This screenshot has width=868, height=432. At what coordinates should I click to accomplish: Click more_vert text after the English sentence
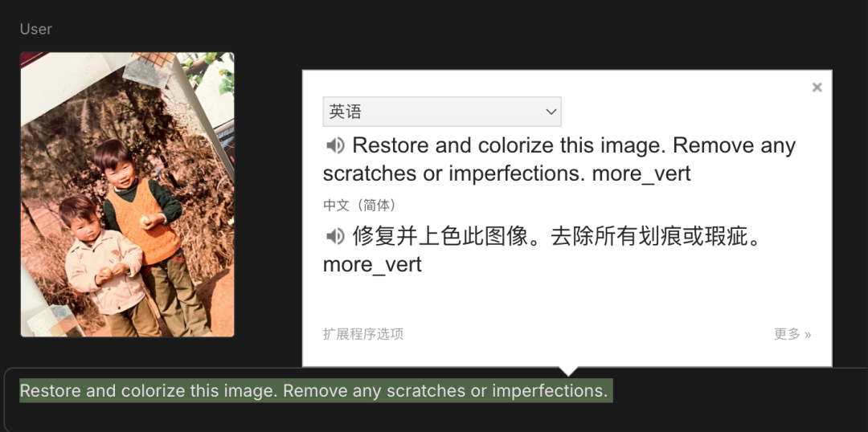[641, 173]
